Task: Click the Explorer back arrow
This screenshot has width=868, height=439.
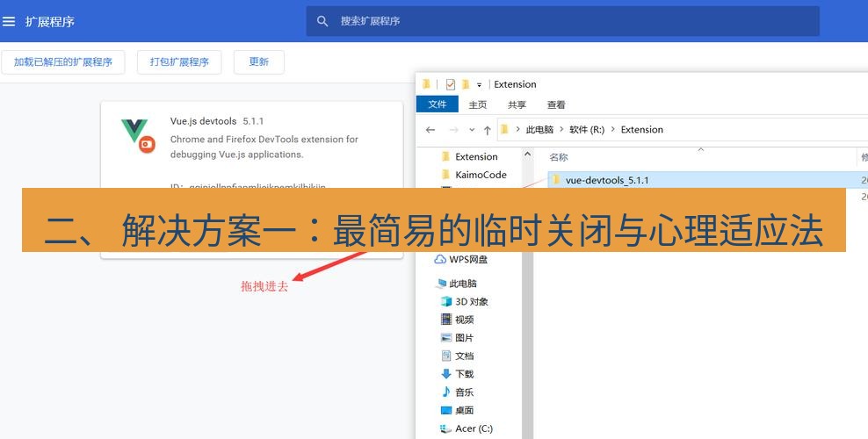Action: 430,130
